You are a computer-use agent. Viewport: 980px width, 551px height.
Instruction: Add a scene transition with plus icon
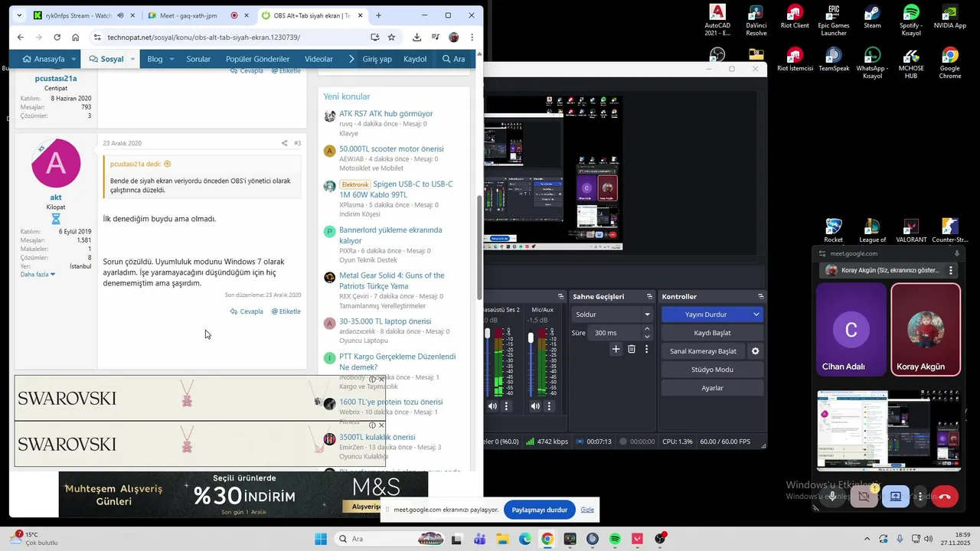616,349
